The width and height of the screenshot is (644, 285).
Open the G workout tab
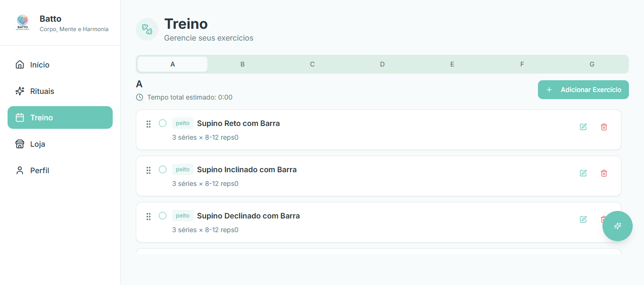(592, 64)
